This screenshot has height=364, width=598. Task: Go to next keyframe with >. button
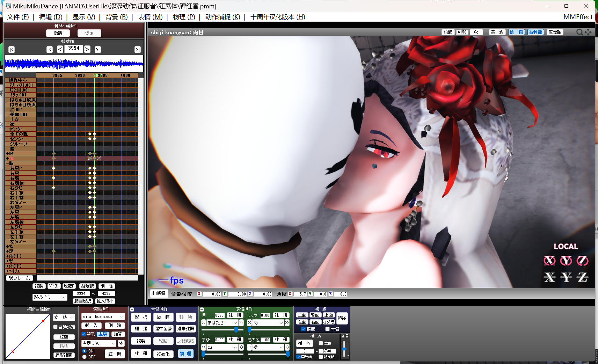click(98, 50)
